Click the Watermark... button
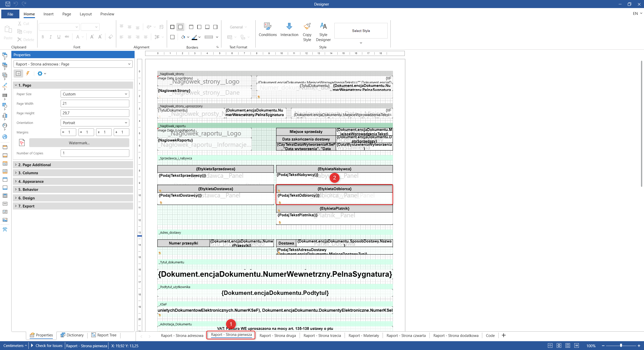The image size is (644, 350). [79, 143]
